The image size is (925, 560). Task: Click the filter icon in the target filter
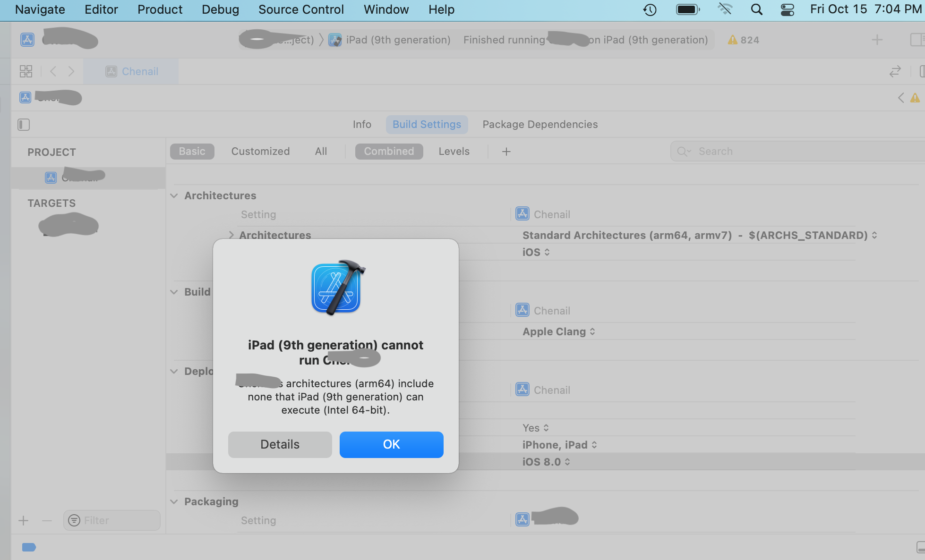(x=74, y=520)
